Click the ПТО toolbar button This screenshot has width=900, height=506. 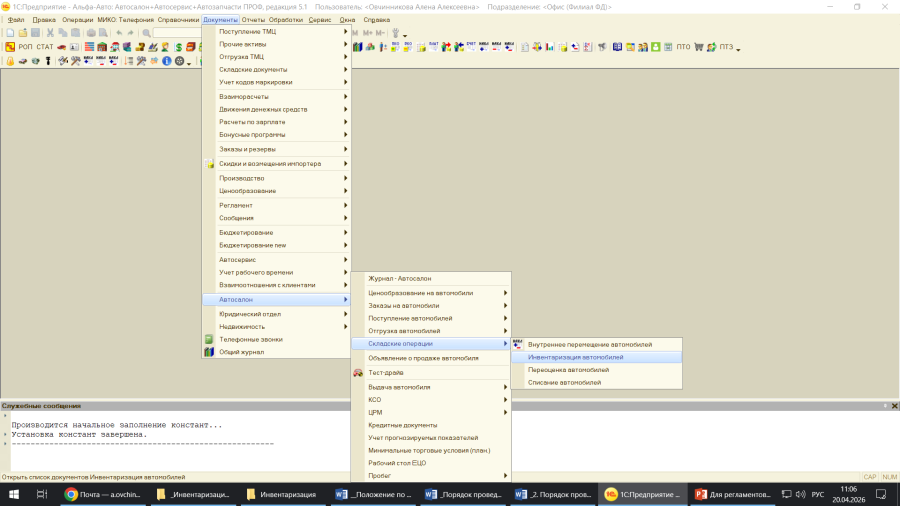click(x=683, y=47)
